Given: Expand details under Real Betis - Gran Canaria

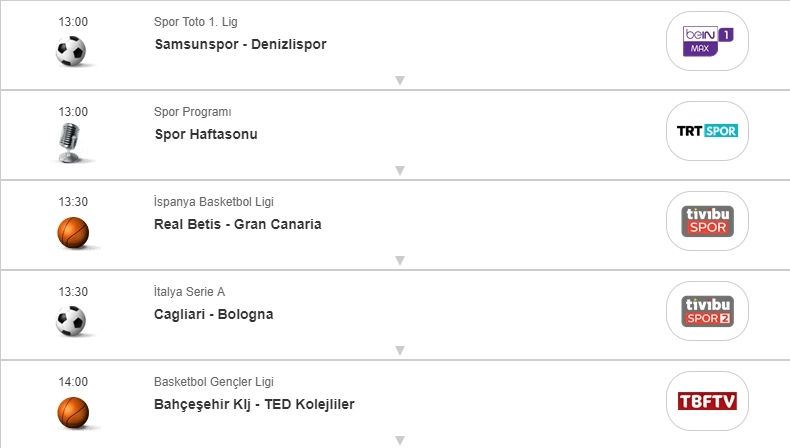Looking at the screenshot, I should (399, 261).
